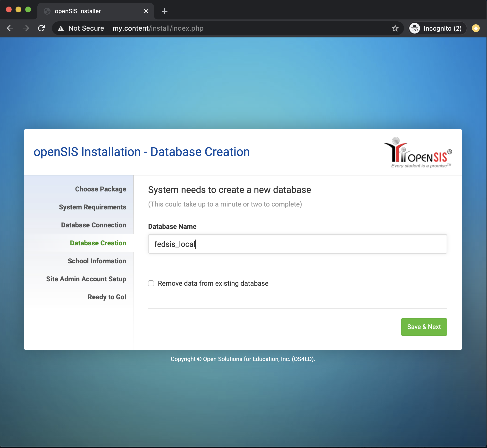The width and height of the screenshot is (487, 448).
Task: Click the Save & Next button
Action: 424,327
